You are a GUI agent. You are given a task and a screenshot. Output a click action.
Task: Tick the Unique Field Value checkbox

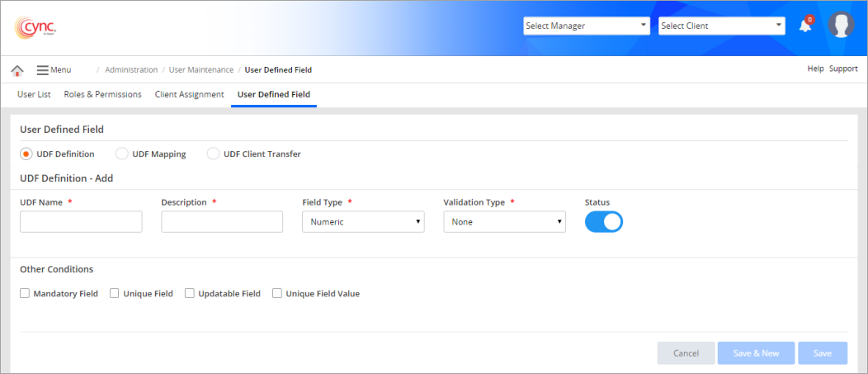(x=277, y=293)
